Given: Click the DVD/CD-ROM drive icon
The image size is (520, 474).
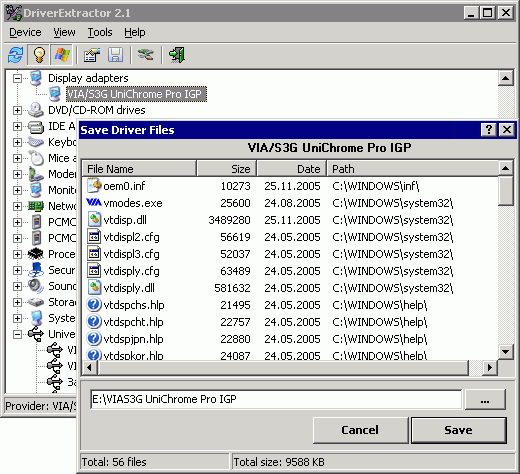Looking at the screenshot, I should tap(36, 110).
